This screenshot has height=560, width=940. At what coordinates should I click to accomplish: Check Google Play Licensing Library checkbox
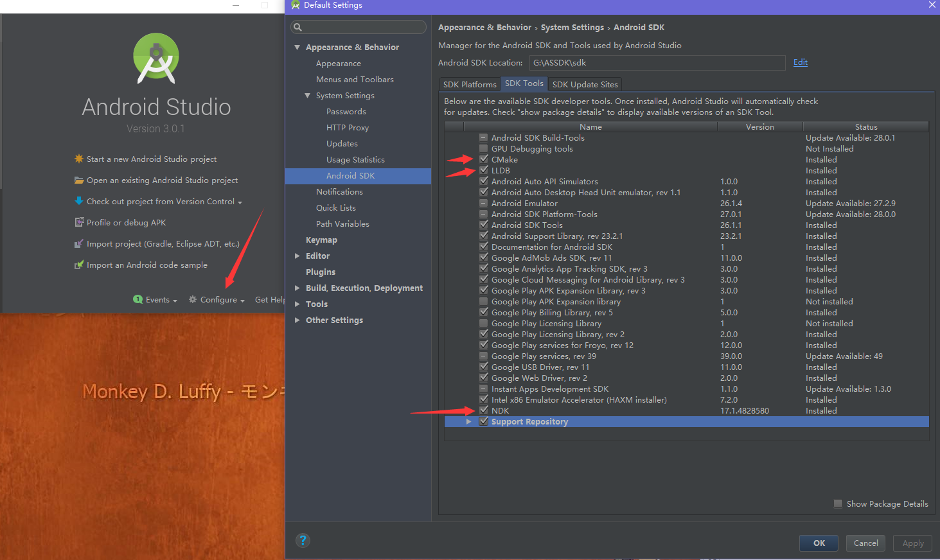tap(483, 323)
